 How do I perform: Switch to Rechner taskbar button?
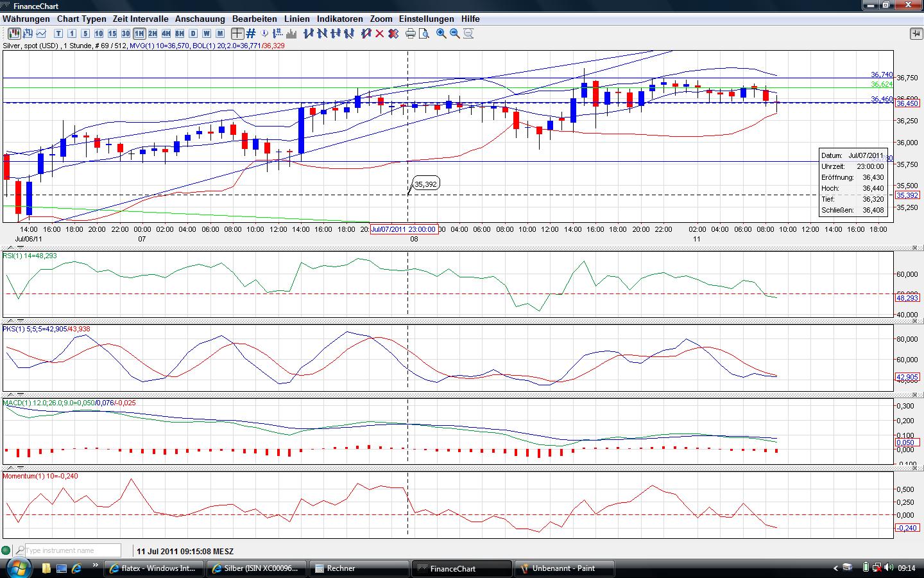(x=359, y=568)
